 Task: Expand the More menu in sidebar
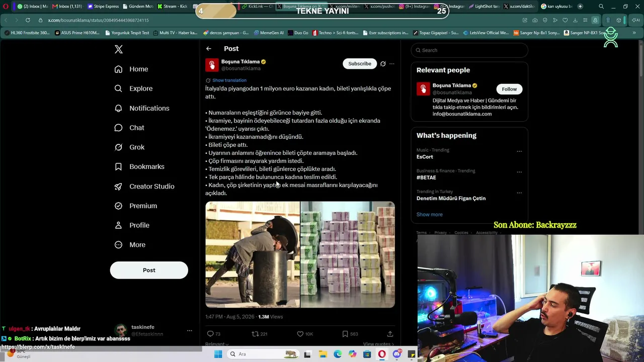(130, 245)
